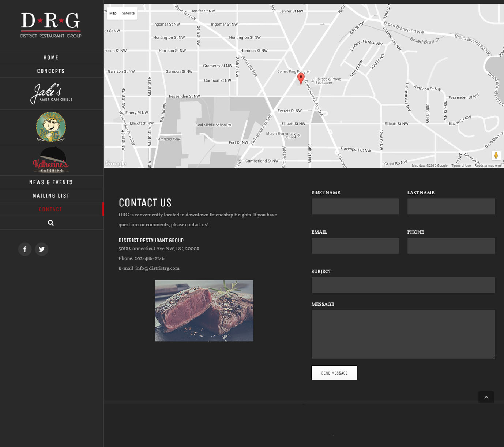Click the steak photo thumbnail

(204, 311)
